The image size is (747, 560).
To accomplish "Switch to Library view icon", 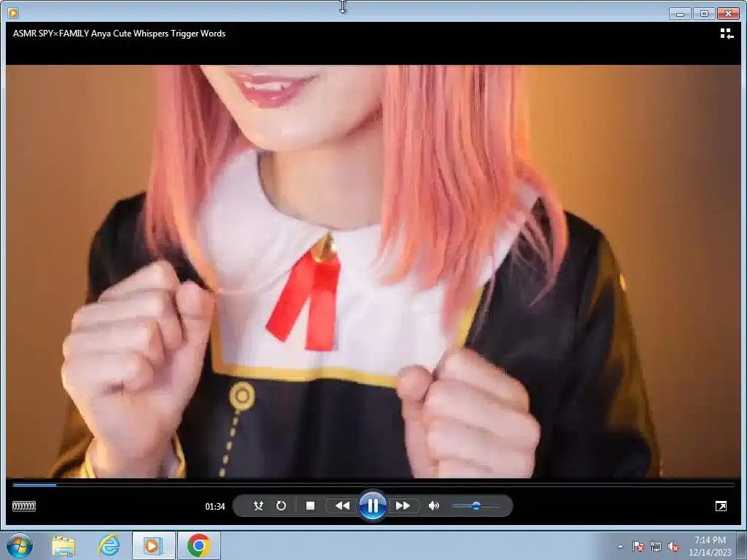I will point(727,34).
